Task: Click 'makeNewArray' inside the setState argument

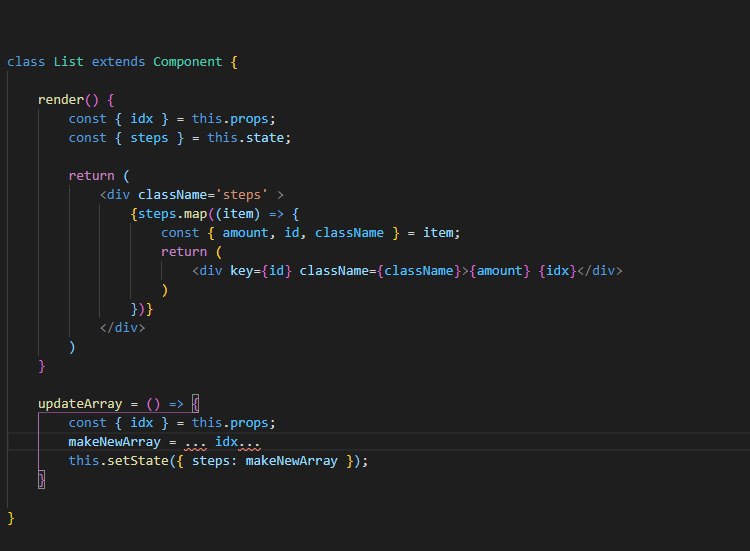Action: click(x=291, y=461)
